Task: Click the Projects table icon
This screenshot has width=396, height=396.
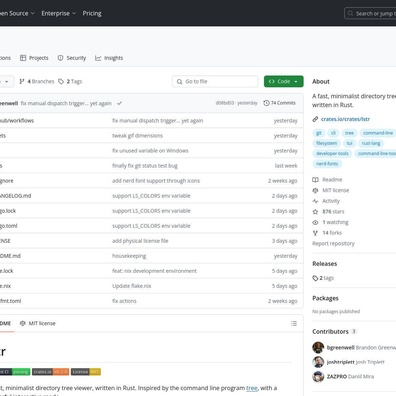Action: pyautogui.click(x=23, y=58)
